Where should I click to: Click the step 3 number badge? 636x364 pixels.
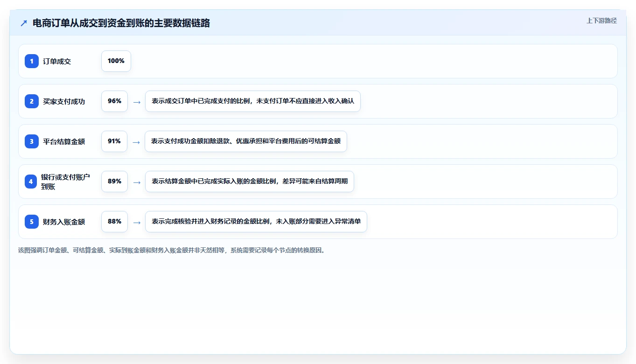point(32,141)
